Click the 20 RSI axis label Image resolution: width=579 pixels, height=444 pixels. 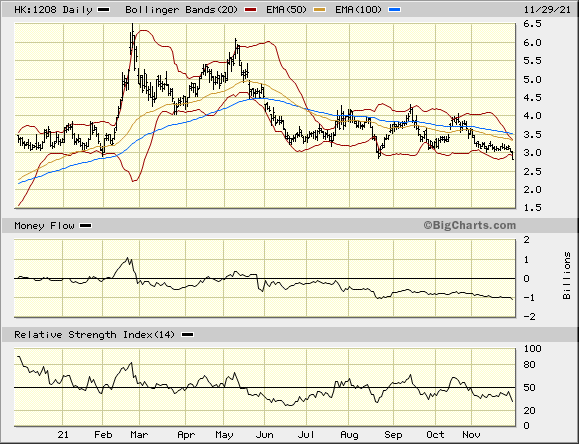[x=529, y=411]
